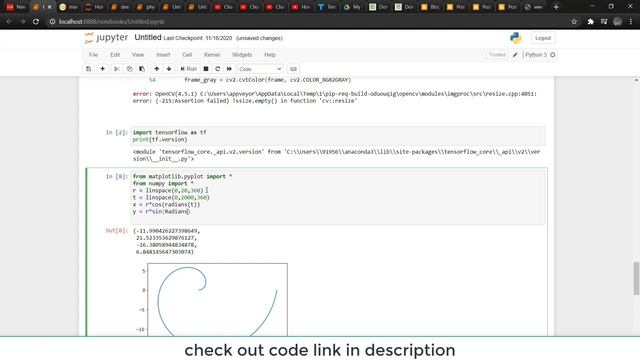Click the Python 3 kernel status circle
The width and height of the screenshot is (640, 360).
click(x=553, y=55)
